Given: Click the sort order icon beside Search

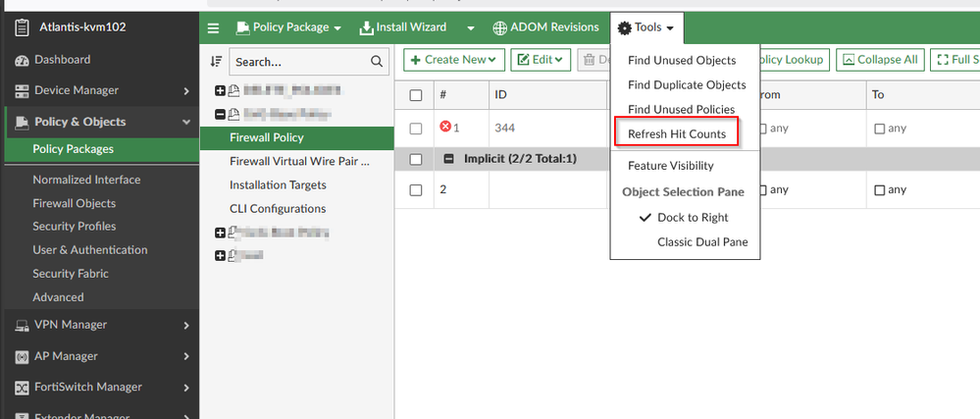Looking at the screenshot, I should 216,61.
